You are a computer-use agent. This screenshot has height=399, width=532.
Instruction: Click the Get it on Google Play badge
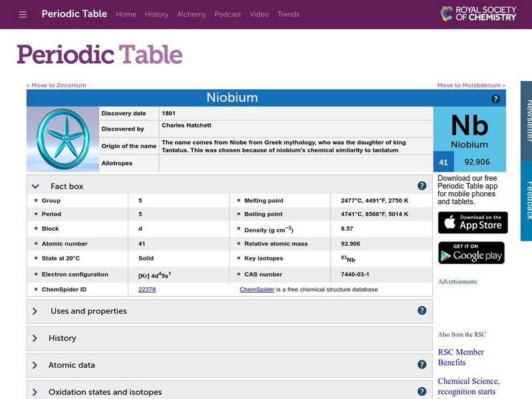[x=471, y=253]
